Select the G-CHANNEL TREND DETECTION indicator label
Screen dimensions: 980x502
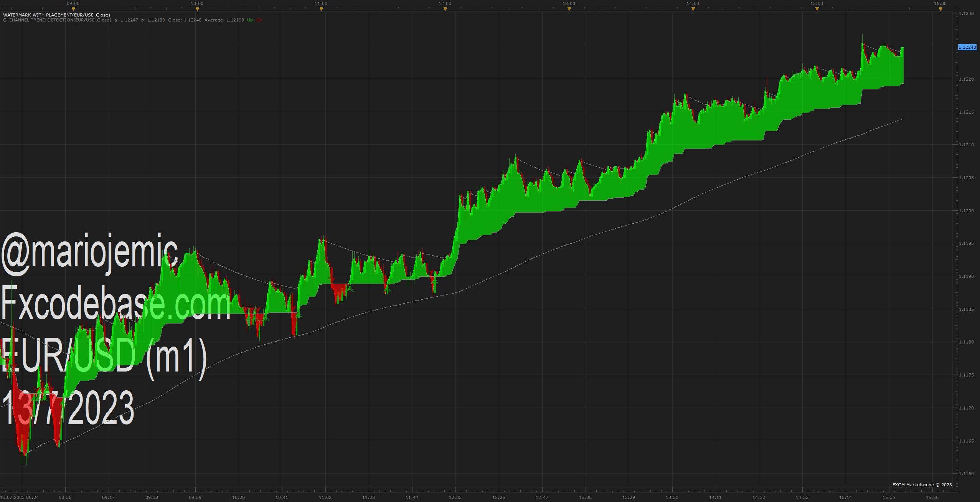tap(57, 20)
